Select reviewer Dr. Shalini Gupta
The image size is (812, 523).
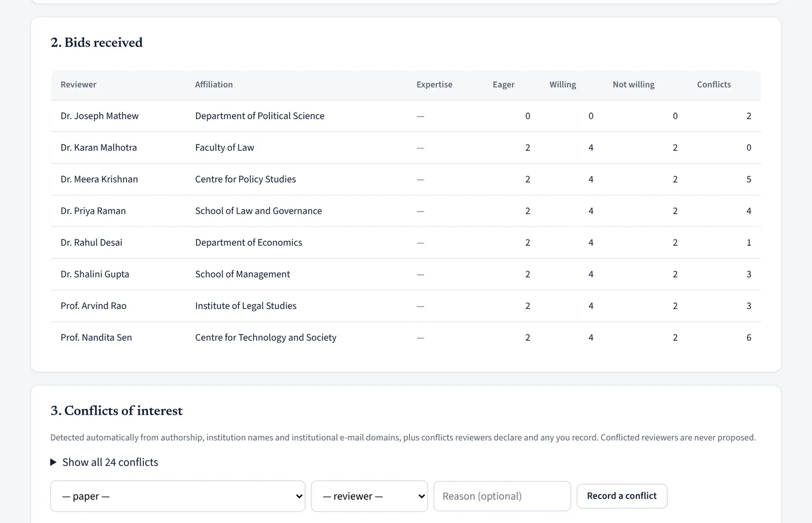click(95, 274)
